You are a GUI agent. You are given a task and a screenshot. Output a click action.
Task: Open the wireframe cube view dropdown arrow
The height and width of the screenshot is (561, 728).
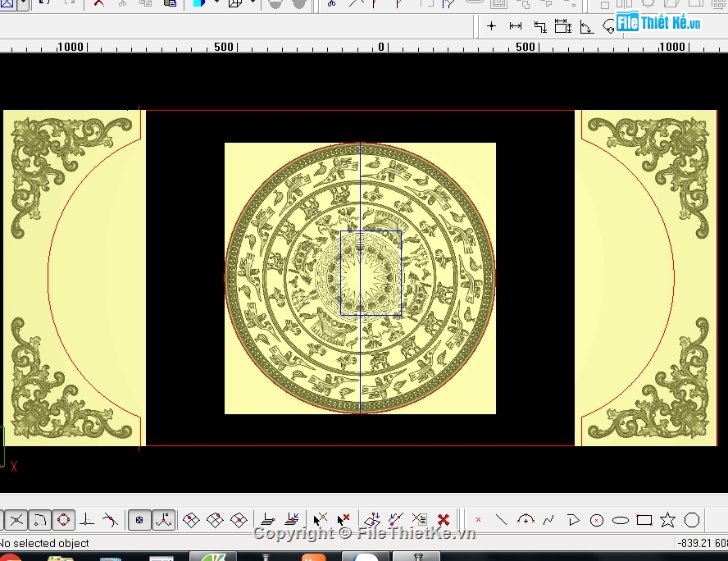click(252, 3)
